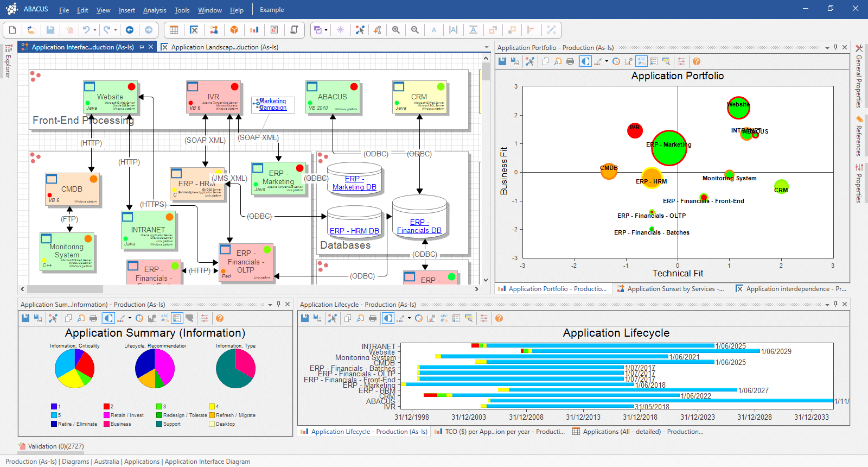This screenshot has height=467, width=868.
Task: Toggle the contrast view button in Portfolio toolbar
Action: 585,61
